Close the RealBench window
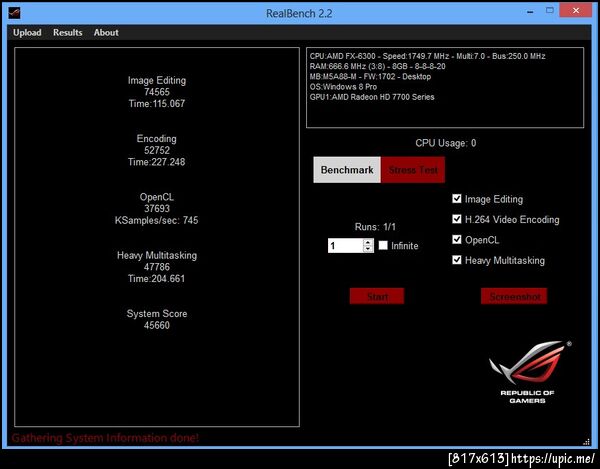The height and width of the screenshot is (469, 600). pos(576,11)
